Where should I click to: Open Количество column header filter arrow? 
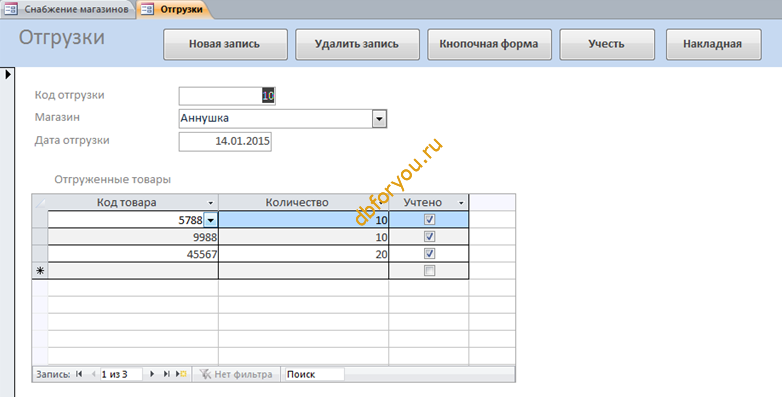click(382, 203)
